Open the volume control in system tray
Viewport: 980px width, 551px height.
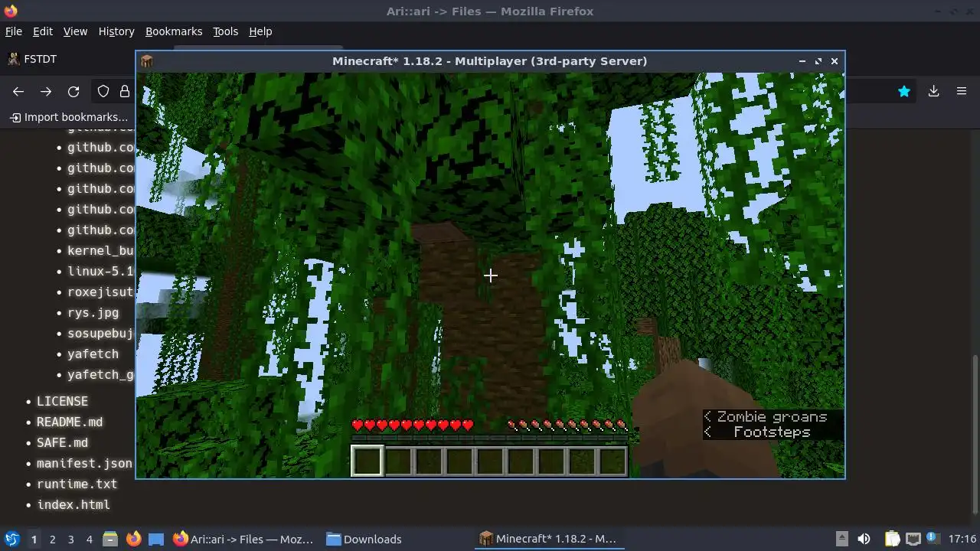[864, 539]
